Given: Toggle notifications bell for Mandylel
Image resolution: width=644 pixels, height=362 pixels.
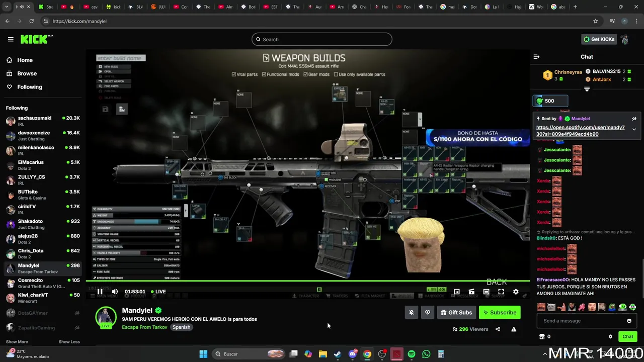Looking at the screenshot, I should 411,312.
